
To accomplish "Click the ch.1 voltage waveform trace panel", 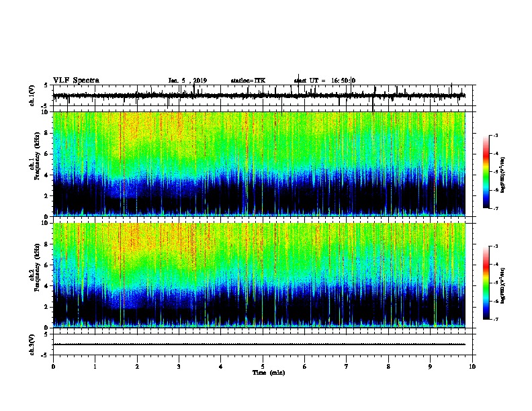I will (x=263, y=95).
